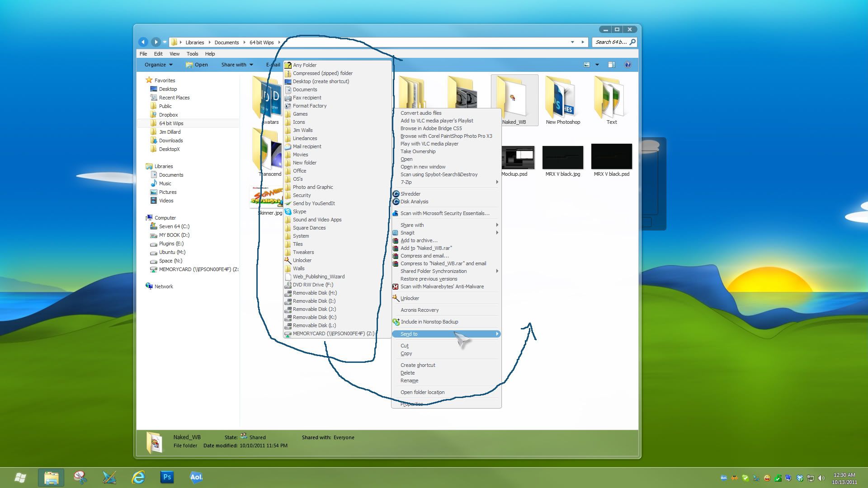
Task: Expand the Share with submenu
Action: pyautogui.click(x=446, y=225)
